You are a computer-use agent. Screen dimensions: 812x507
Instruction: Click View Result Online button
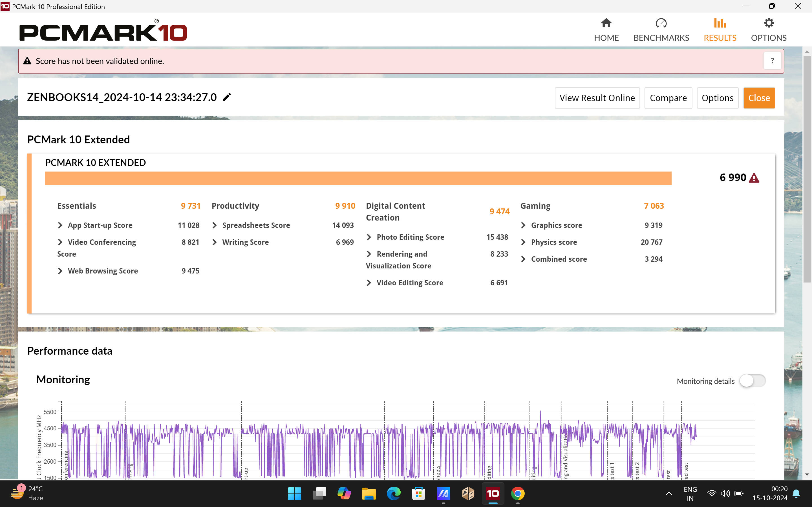click(597, 98)
